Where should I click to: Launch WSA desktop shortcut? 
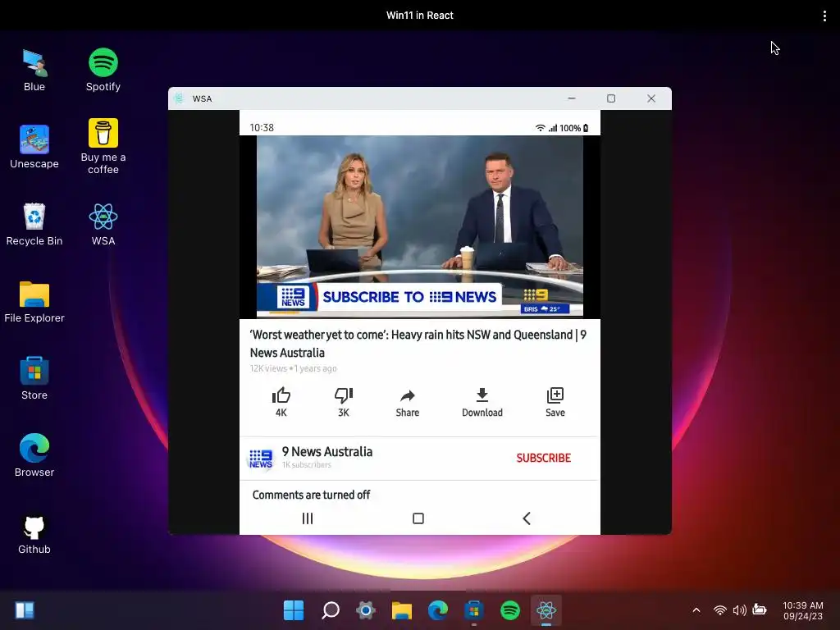103,225
